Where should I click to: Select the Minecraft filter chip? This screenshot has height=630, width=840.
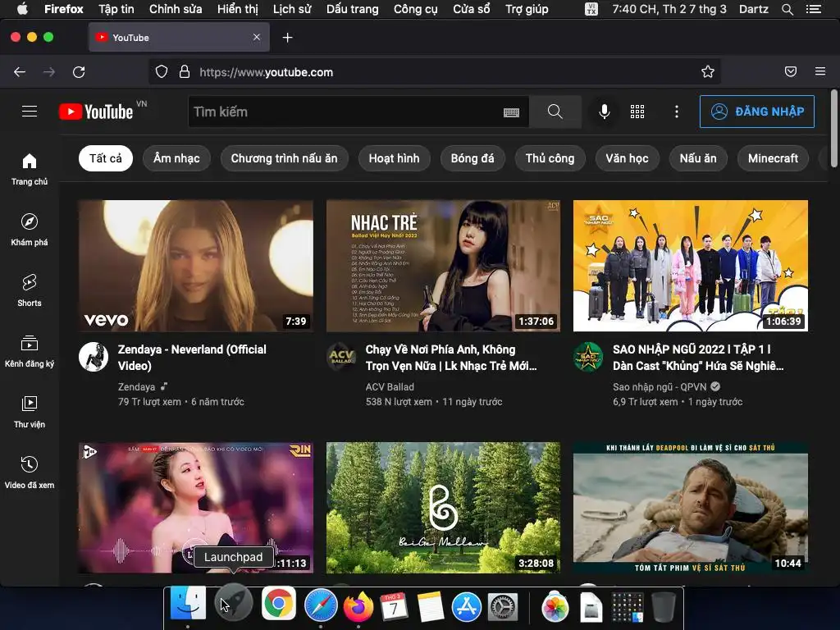coord(773,158)
